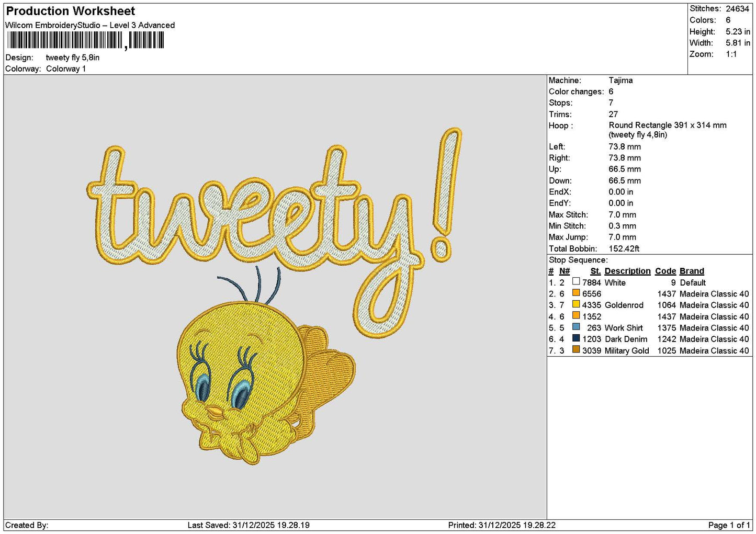Click the Min Stitch value 0.3 mm
This screenshot has height=534, width=756.
click(623, 226)
